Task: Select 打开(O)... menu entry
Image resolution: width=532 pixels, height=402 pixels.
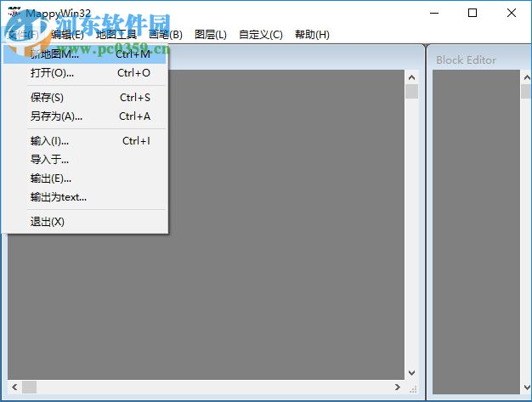Action: pyautogui.click(x=84, y=73)
